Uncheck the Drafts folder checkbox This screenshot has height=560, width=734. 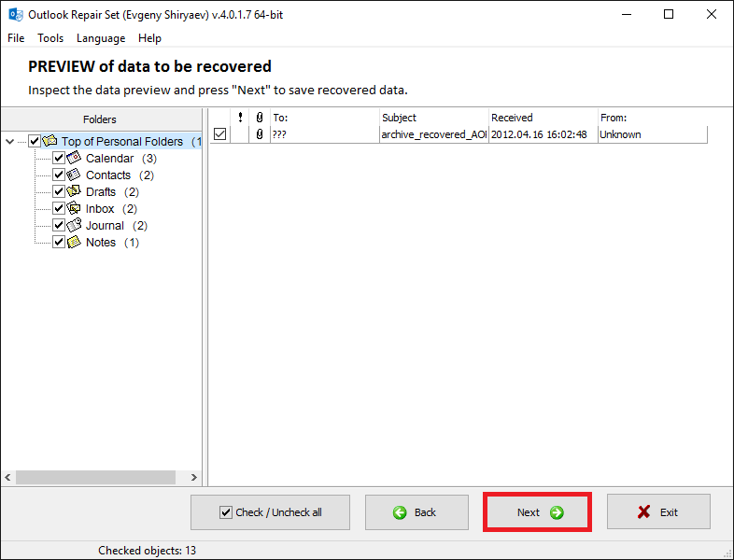[59, 191]
